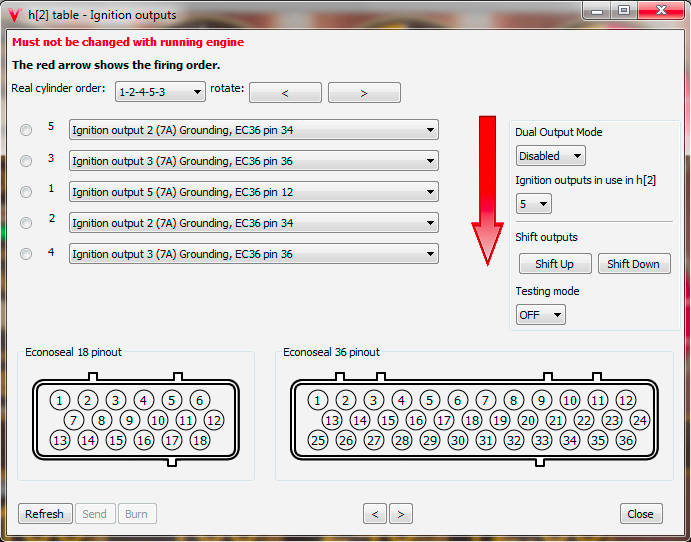Image resolution: width=691 pixels, height=542 pixels.
Task: Click the Shift Down button
Action: (x=633, y=264)
